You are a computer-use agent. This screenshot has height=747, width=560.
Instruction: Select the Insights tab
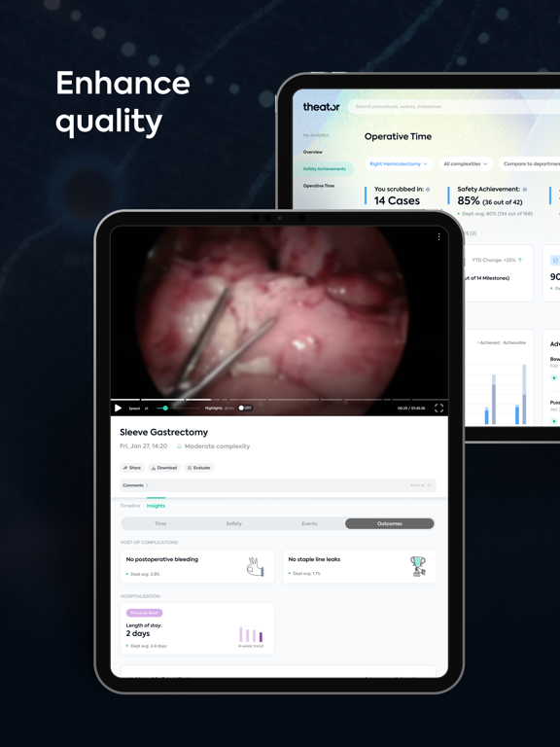point(156,506)
